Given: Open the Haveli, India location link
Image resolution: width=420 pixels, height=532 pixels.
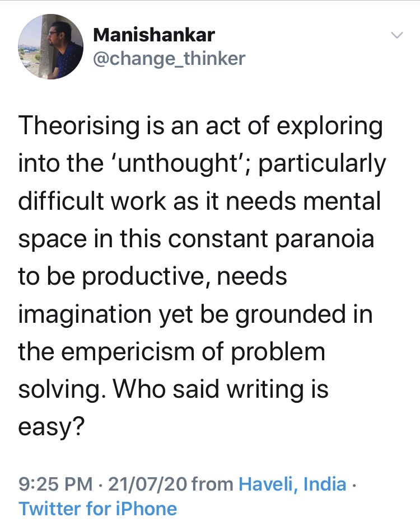Looking at the screenshot, I should click(x=292, y=484).
